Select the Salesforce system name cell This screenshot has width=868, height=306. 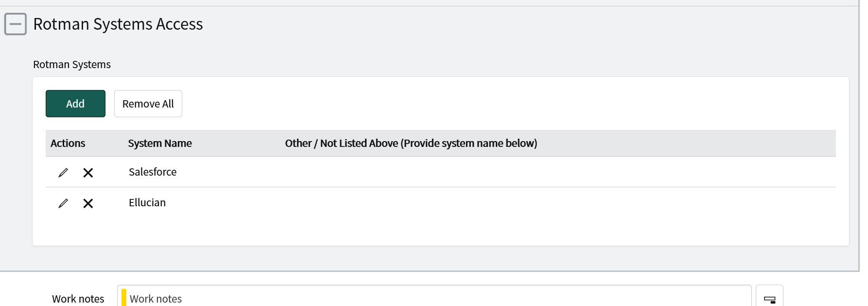pos(153,172)
